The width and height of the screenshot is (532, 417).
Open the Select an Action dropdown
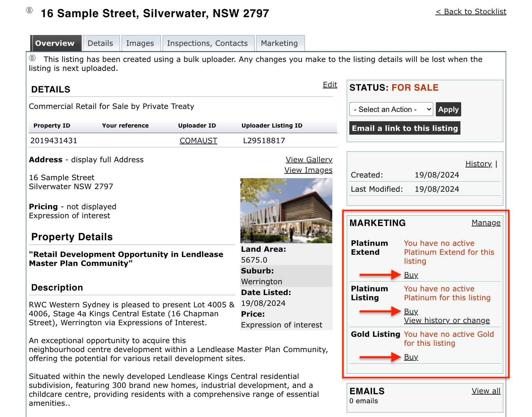(x=391, y=109)
